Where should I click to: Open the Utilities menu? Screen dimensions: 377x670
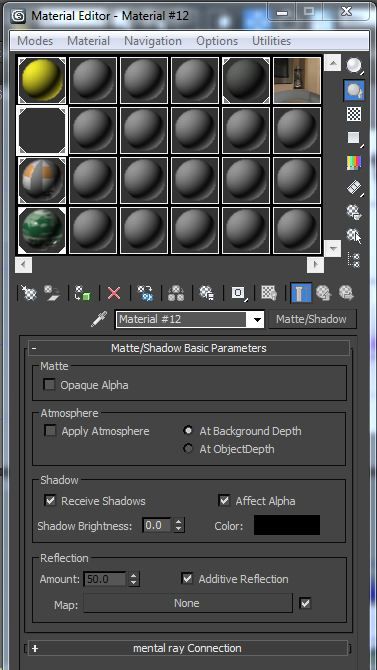271,41
